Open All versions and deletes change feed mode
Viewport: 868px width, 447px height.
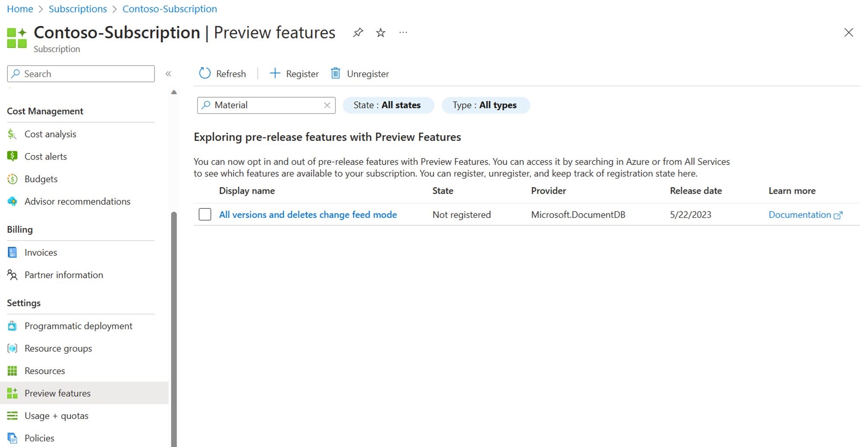(308, 214)
